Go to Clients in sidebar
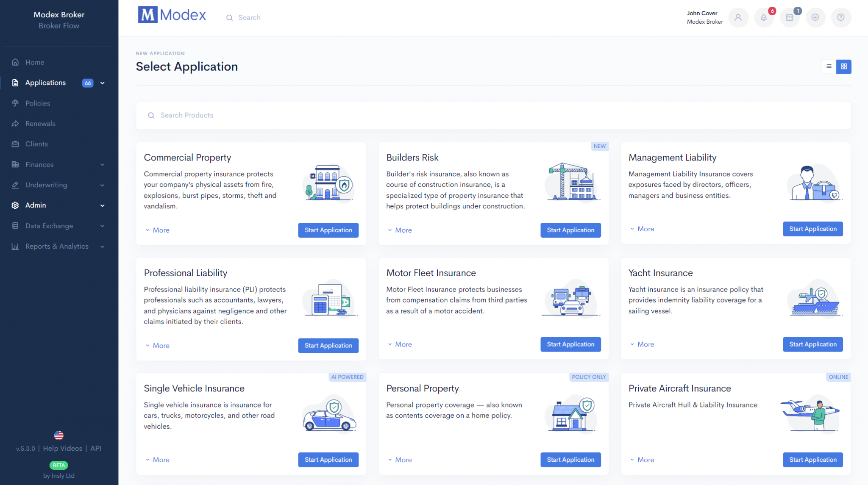Image resolution: width=868 pixels, height=485 pixels. (36, 144)
